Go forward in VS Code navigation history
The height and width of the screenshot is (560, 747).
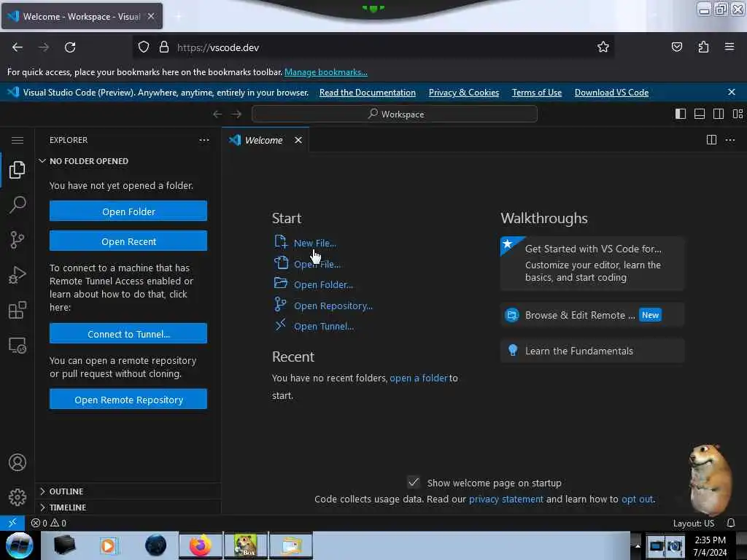[x=236, y=114]
